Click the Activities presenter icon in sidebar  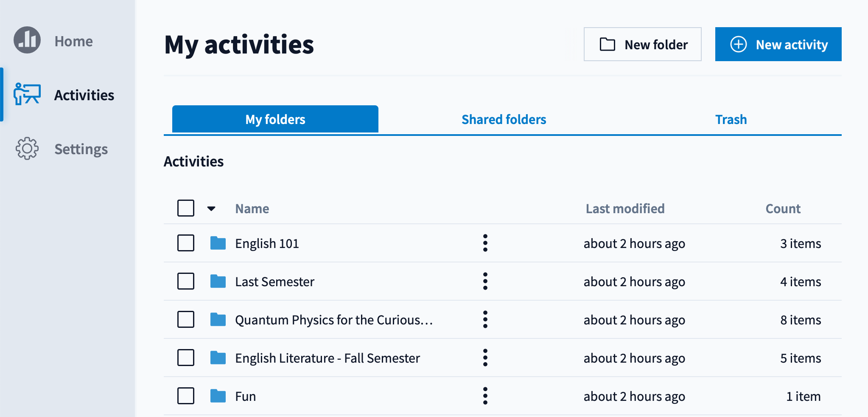coord(27,94)
